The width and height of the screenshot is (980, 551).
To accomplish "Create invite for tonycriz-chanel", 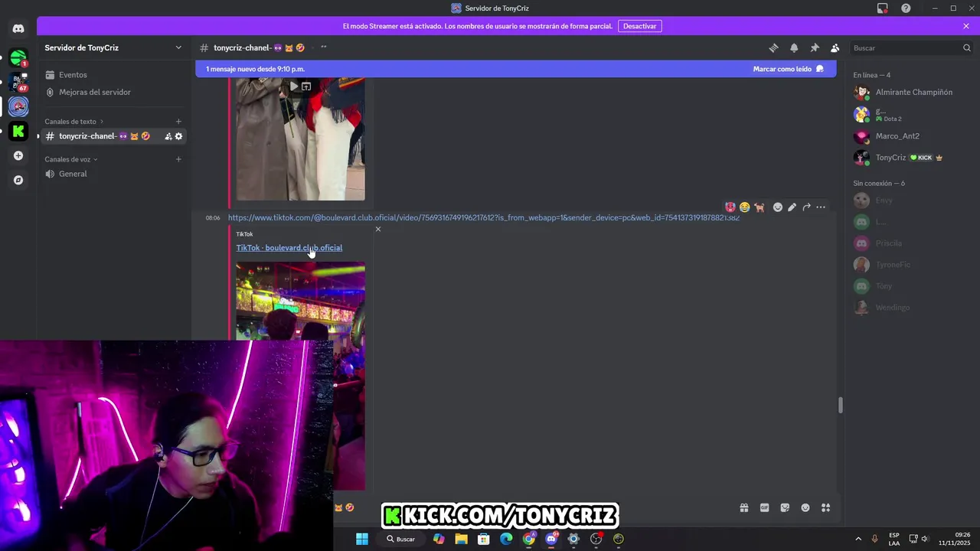I will [168, 136].
